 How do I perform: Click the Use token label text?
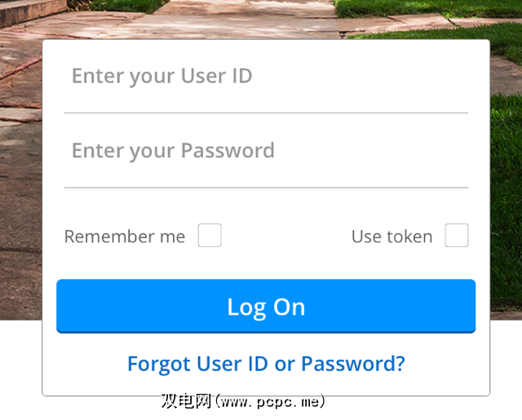click(x=392, y=237)
